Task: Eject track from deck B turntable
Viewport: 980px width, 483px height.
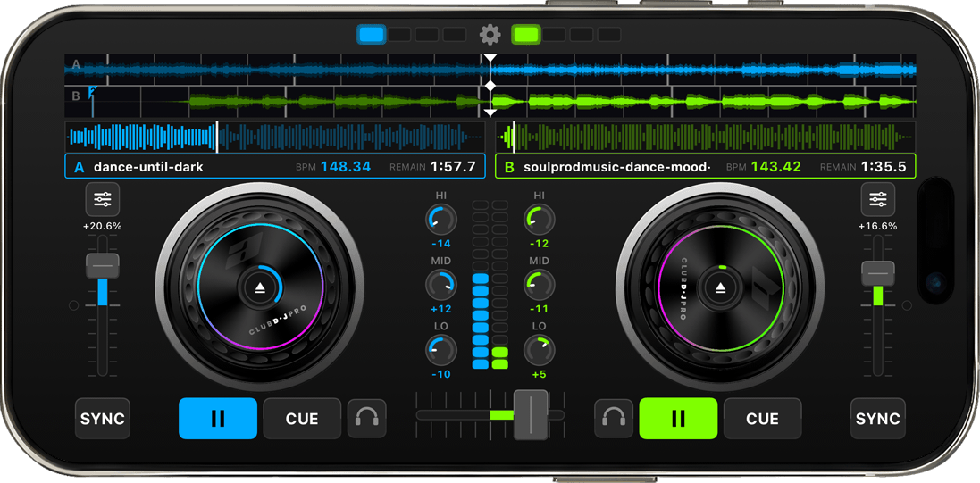Action: click(x=721, y=287)
